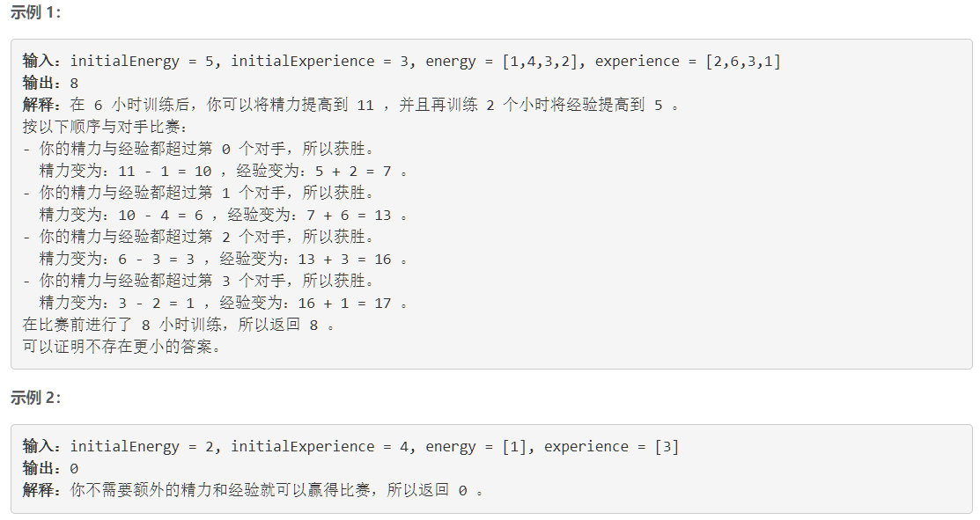
Task: Click the experience = [2,6,3,1] array text
Action: 688,61
